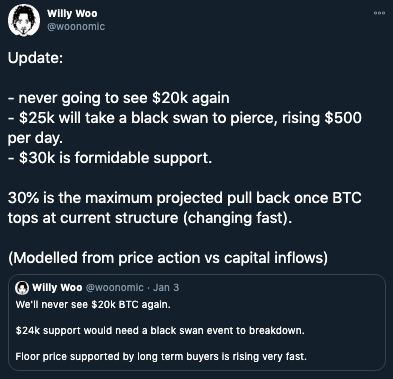Click the '$25k will take a black swan' line
The width and height of the screenshot is (393, 379).
pyautogui.click(x=185, y=118)
